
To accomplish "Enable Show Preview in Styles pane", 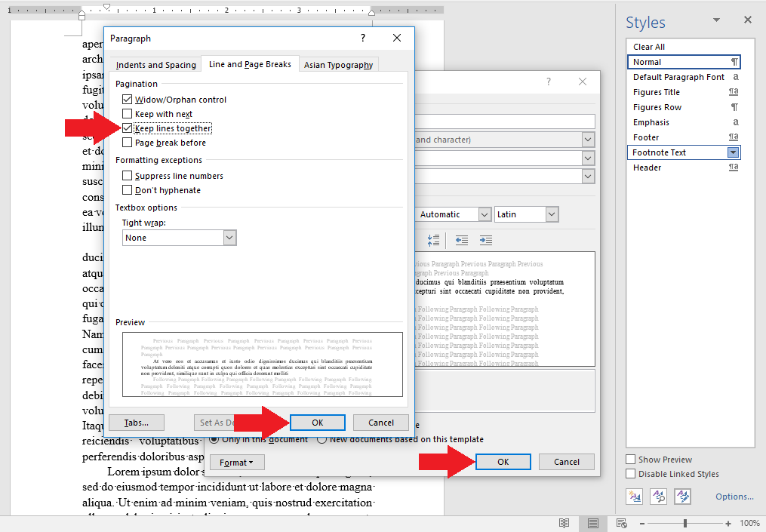I will pos(631,460).
